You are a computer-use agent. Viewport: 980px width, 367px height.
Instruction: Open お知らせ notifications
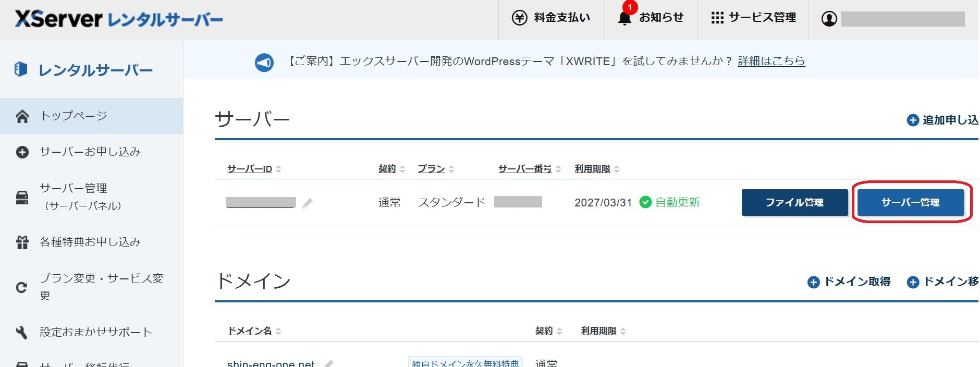coord(651,18)
